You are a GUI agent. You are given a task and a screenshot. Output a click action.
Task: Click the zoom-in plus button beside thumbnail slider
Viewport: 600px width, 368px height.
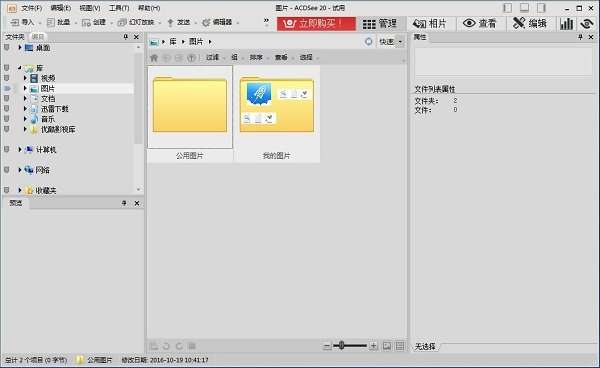373,346
